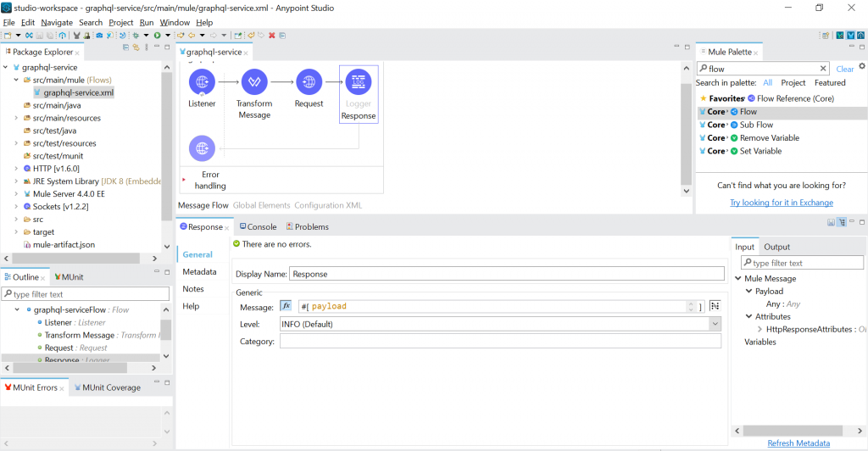Open Mule palette settings gear icon

(x=862, y=66)
